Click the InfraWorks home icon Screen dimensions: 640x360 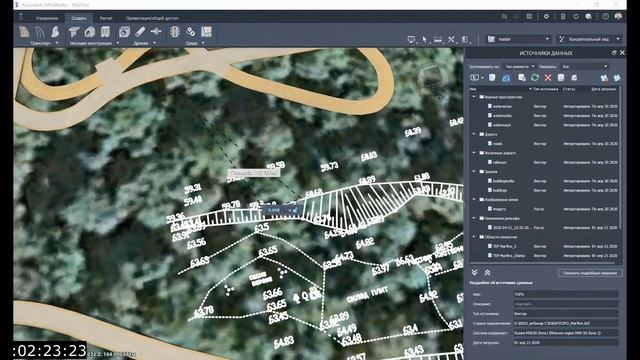pos(21,17)
